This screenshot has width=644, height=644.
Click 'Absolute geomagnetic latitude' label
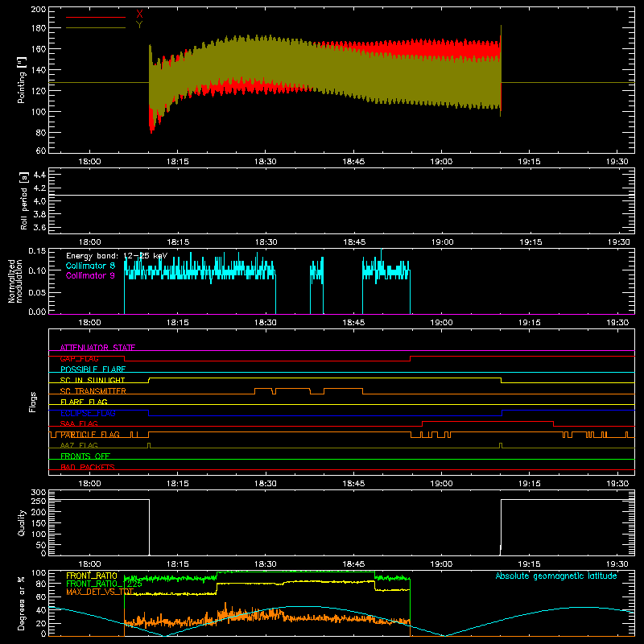click(x=556, y=576)
